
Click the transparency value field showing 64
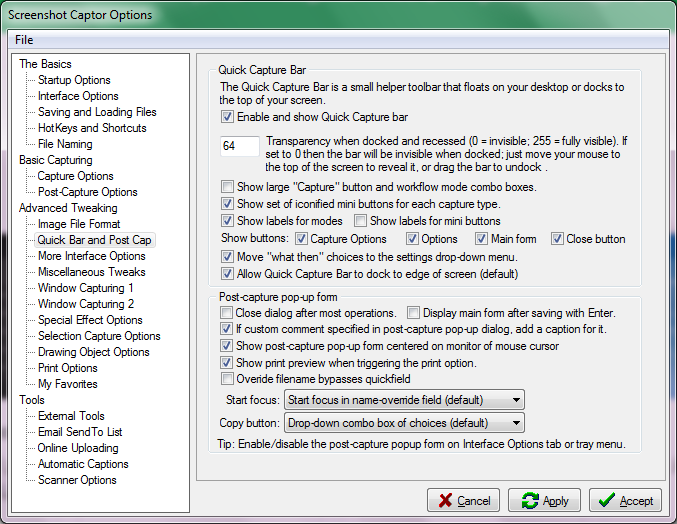click(x=240, y=146)
